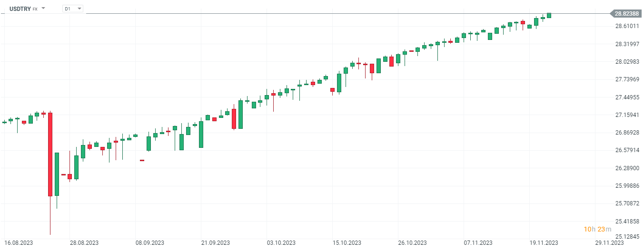Image resolution: width=644 pixels, height=251 pixels.
Task: Select the 26.28900 price axis label
Action: click(x=627, y=168)
